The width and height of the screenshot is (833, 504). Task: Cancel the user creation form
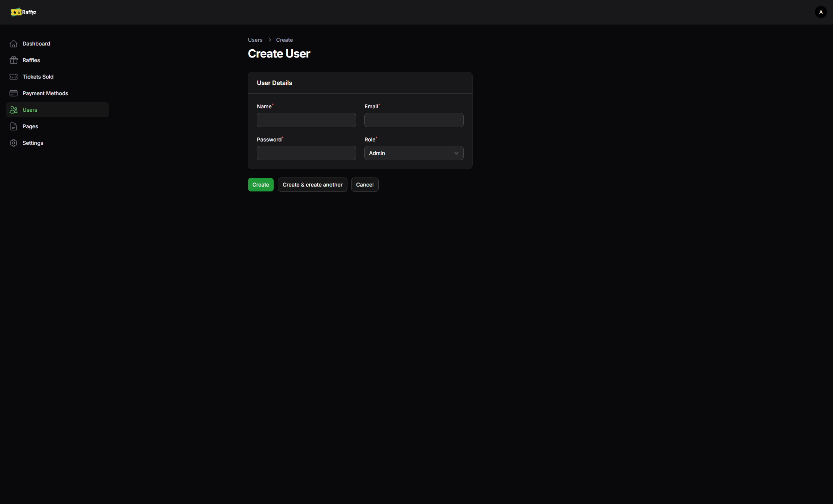(x=364, y=185)
